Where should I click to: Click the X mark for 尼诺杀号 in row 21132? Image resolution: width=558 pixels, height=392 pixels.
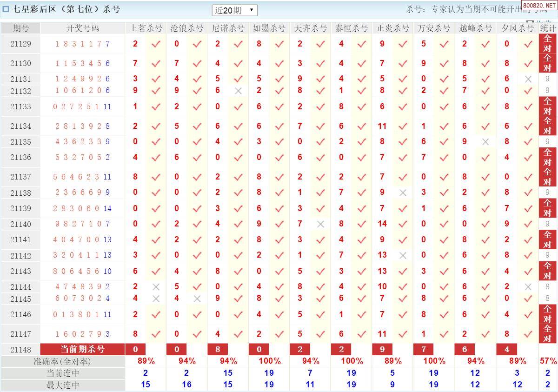[239, 91]
